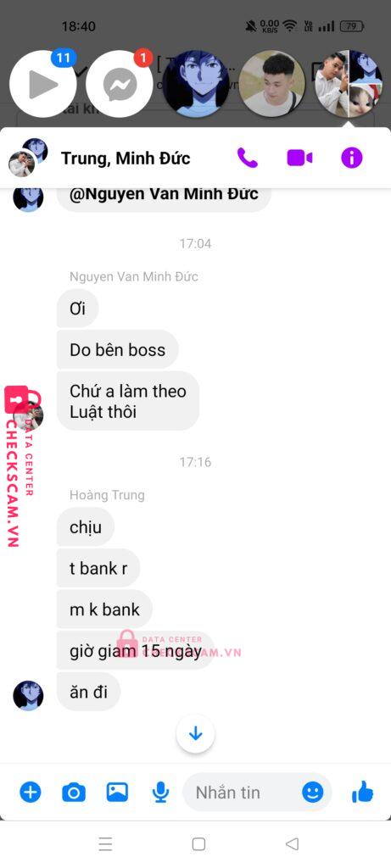Open the emoji picker smiley icon
391x868 pixels.
point(313,793)
